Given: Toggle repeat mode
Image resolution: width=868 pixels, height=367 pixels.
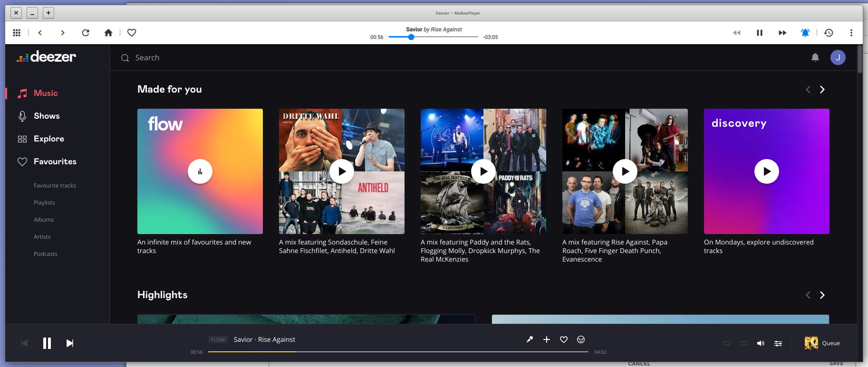Looking at the screenshot, I should click(x=727, y=343).
